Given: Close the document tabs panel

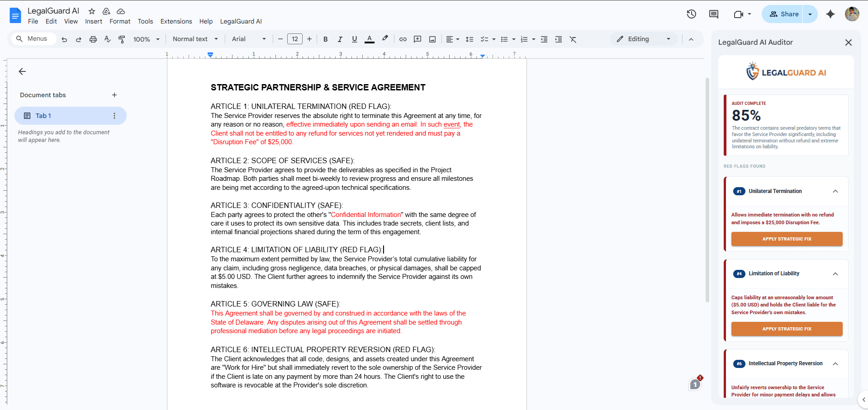Looking at the screenshot, I should click(22, 71).
